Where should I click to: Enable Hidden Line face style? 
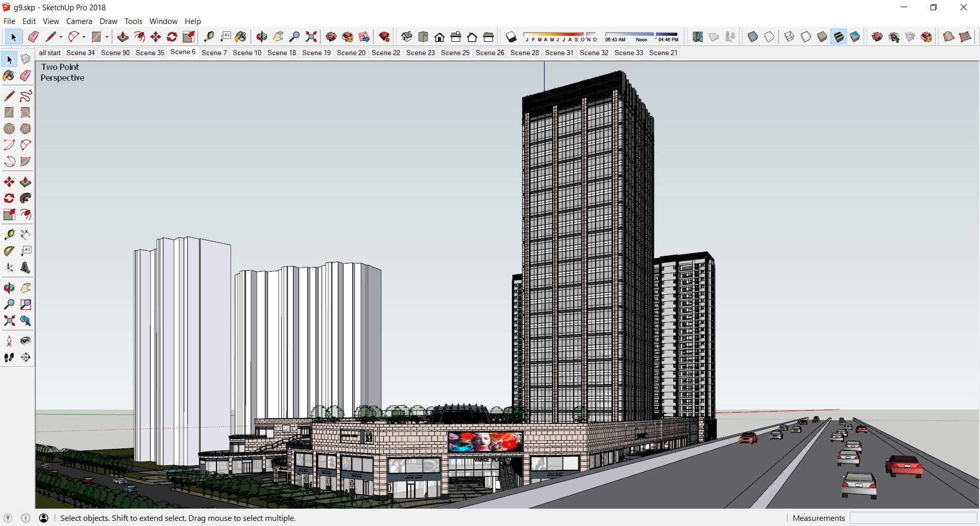coord(806,37)
